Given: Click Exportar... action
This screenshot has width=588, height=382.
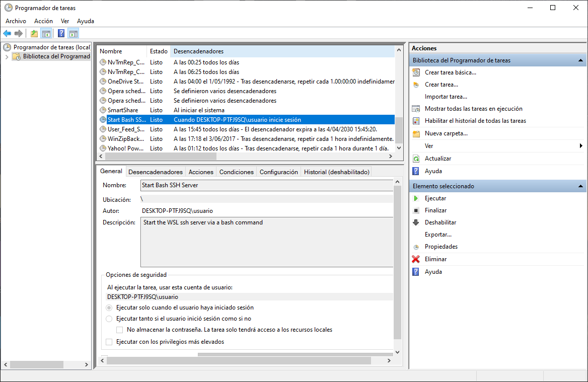Looking at the screenshot, I should click(438, 235).
